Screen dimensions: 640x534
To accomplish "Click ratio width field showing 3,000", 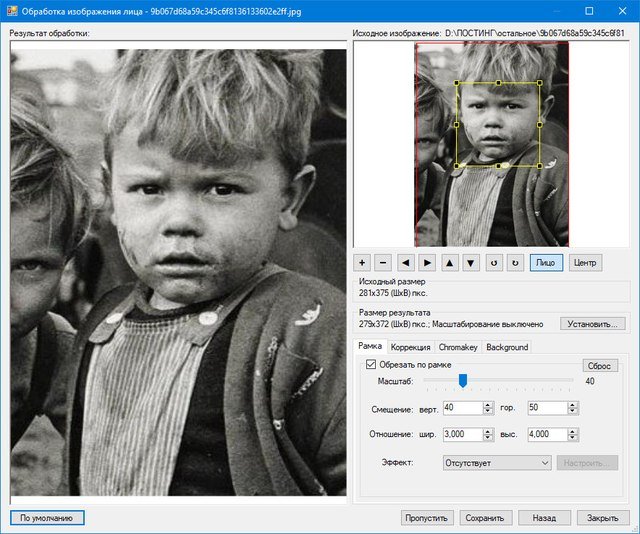I will pyautogui.click(x=463, y=434).
